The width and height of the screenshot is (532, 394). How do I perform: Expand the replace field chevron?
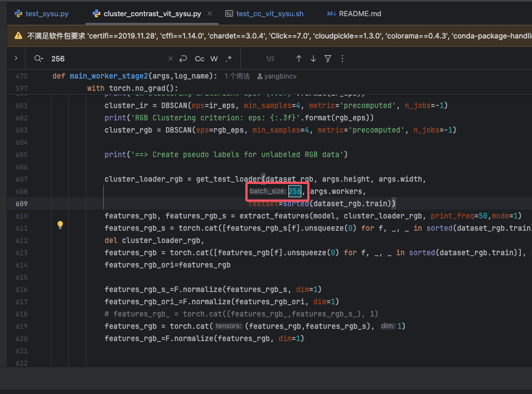(16, 59)
